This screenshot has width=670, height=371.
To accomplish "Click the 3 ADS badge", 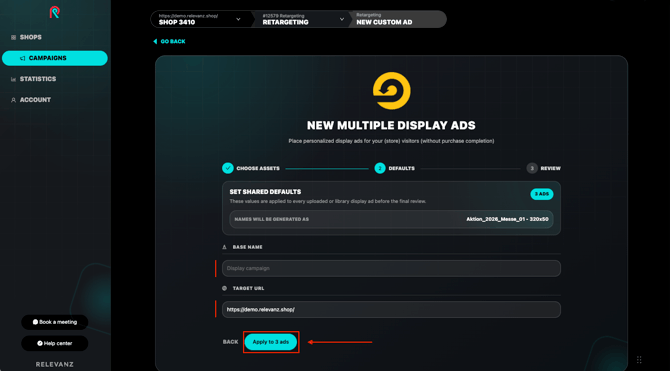I will click(x=542, y=194).
